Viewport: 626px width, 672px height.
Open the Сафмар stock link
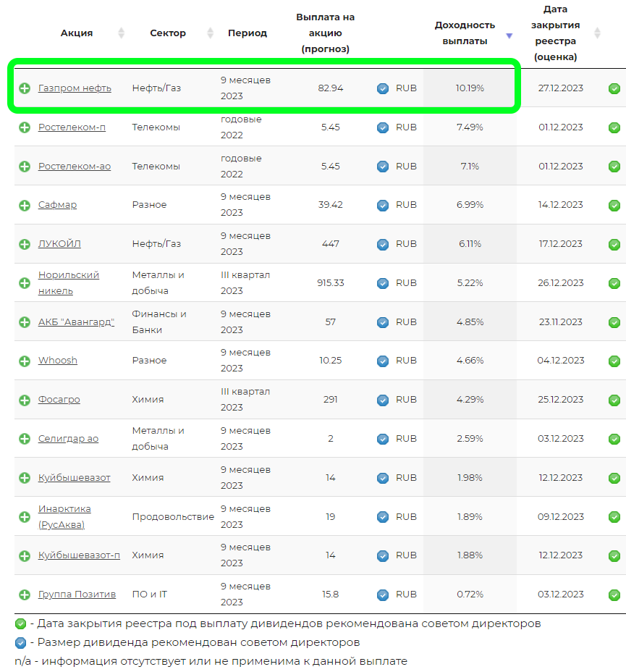click(x=57, y=204)
